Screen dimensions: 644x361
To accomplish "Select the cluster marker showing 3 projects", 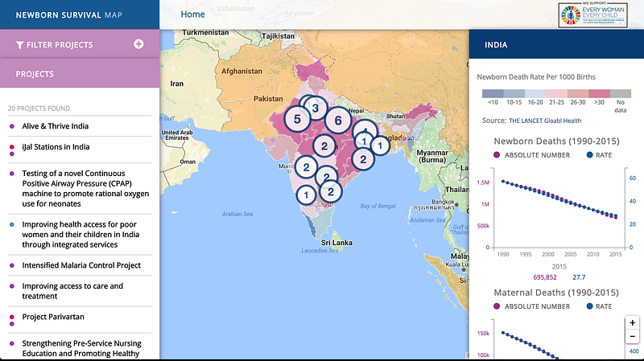I will [316, 109].
